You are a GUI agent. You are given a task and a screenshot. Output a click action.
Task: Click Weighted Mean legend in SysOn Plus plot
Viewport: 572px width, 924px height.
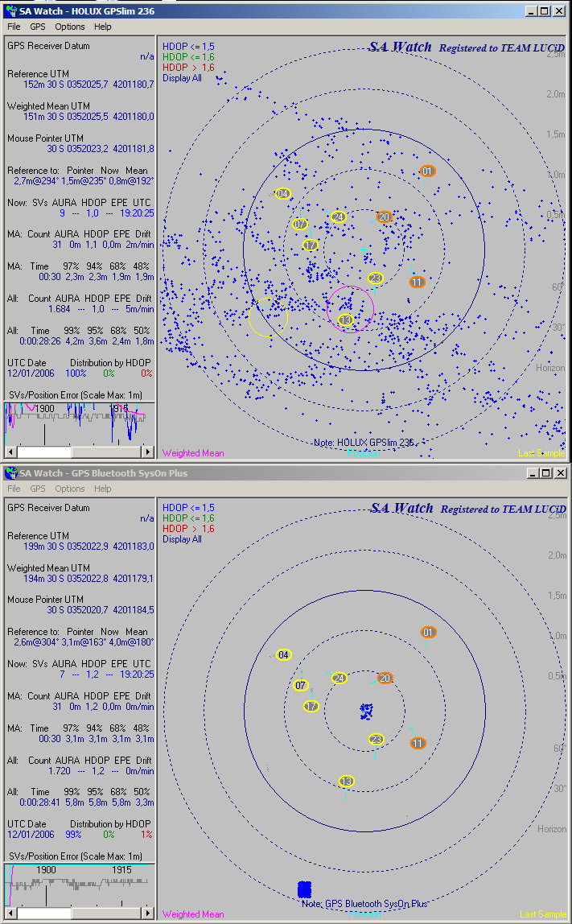[193, 914]
